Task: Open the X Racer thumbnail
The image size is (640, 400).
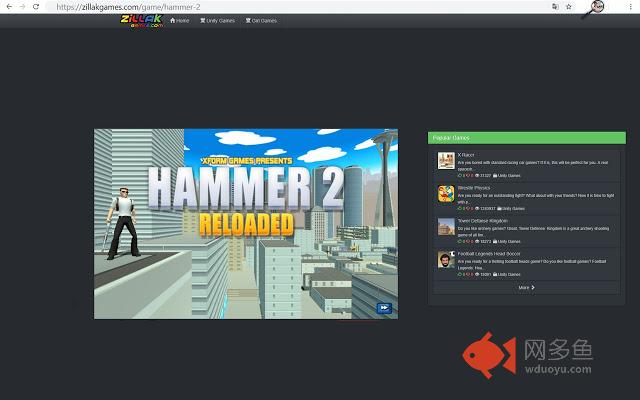Action: (446, 160)
